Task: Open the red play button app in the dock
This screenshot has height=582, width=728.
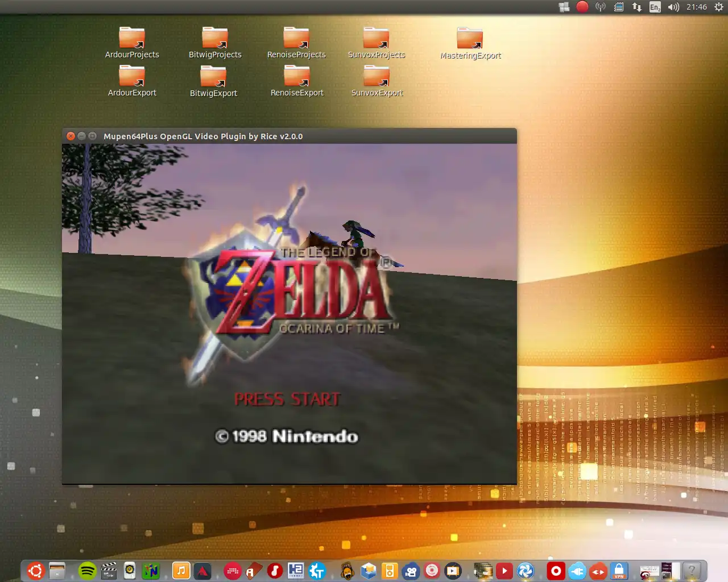Action: pos(504,570)
